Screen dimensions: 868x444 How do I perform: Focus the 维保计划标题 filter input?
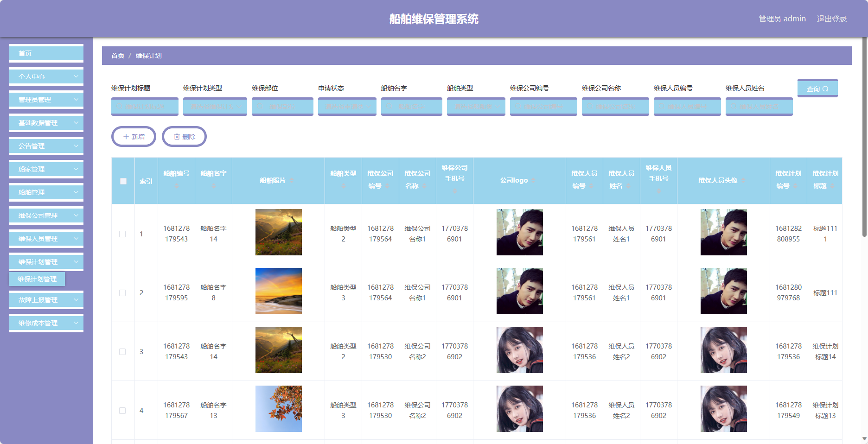[145, 107]
